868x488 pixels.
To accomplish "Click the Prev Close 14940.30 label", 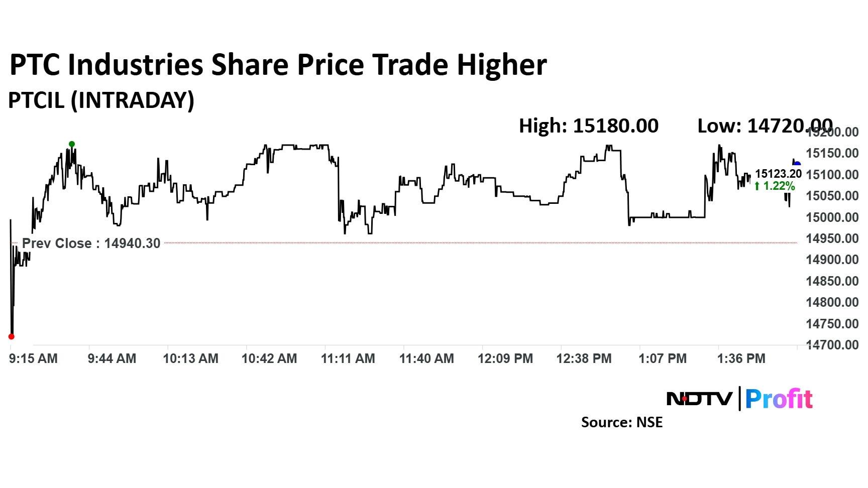I will (x=91, y=243).
